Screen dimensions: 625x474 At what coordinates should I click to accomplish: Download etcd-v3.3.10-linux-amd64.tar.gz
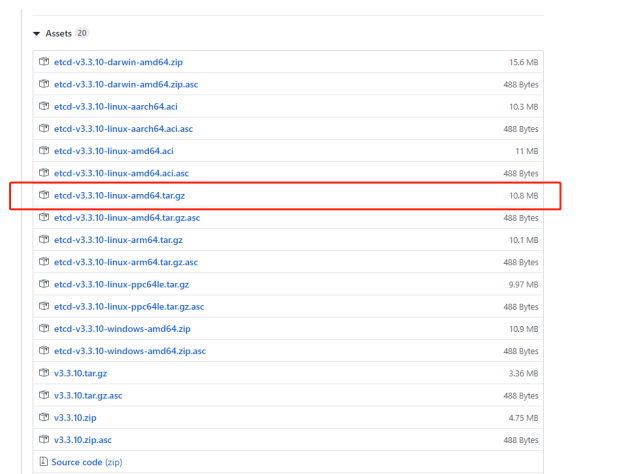pyautogui.click(x=120, y=196)
